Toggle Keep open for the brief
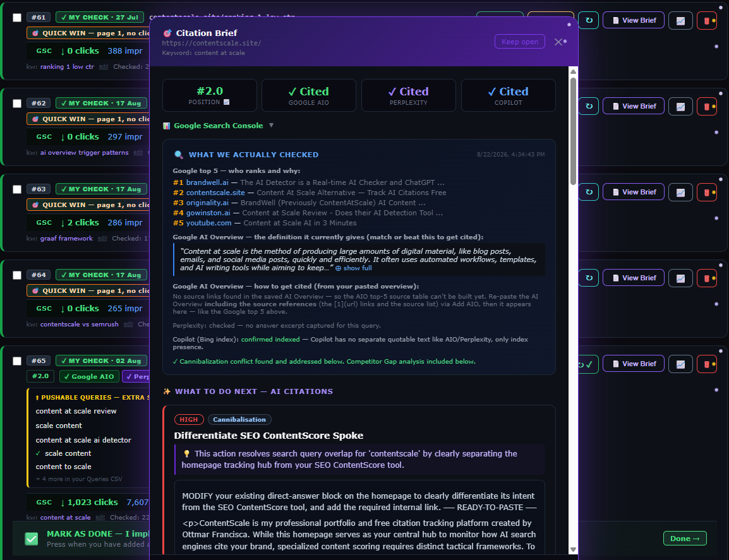The image size is (729, 560). [x=520, y=42]
